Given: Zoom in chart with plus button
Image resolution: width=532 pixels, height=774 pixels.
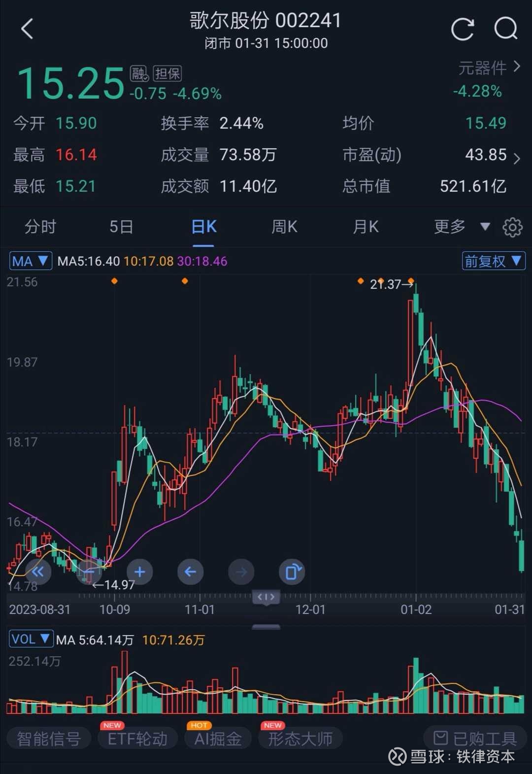Looking at the screenshot, I should (x=139, y=572).
